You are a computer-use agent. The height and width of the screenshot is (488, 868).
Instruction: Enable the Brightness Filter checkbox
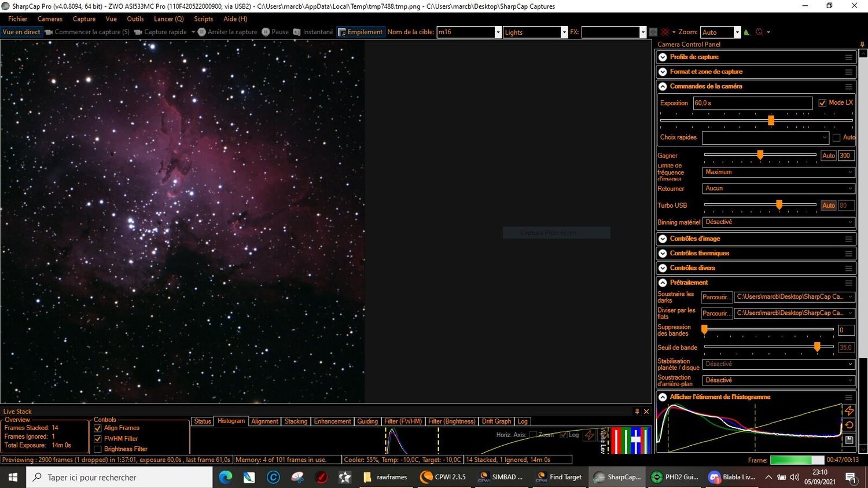98,449
